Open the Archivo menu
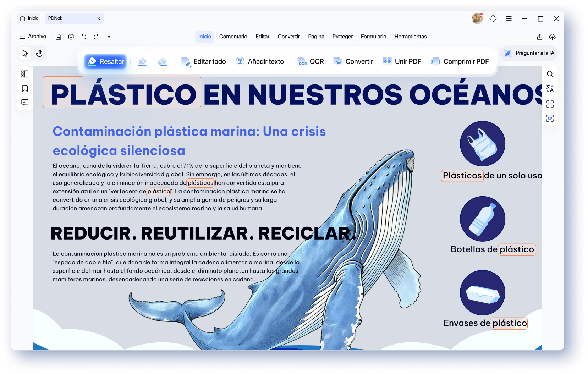This screenshot has height=374, width=588. click(33, 37)
